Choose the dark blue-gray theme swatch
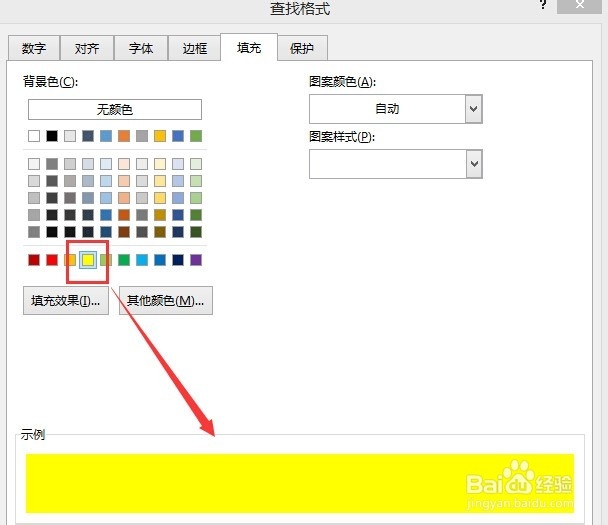This screenshot has width=608, height=525. coord(88,136)
